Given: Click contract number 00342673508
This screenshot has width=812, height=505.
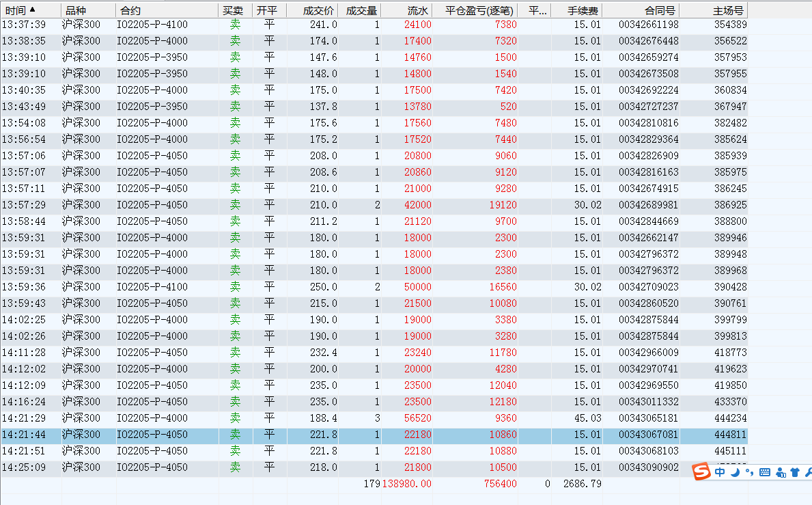Looking at the screenshot, I should (x=648, y=74).
